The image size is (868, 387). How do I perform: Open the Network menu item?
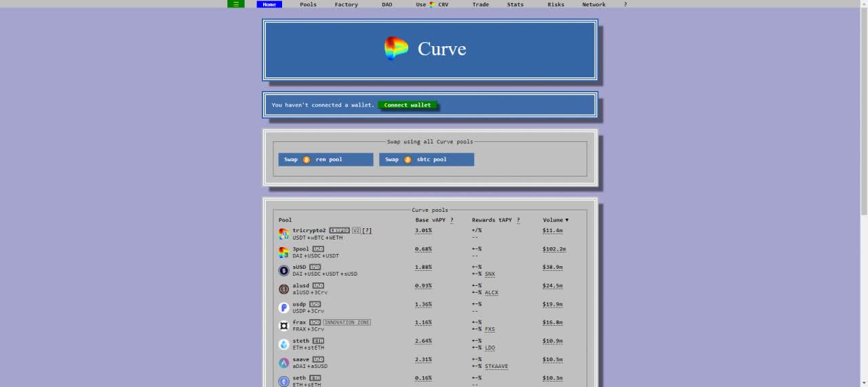[594, 4]
